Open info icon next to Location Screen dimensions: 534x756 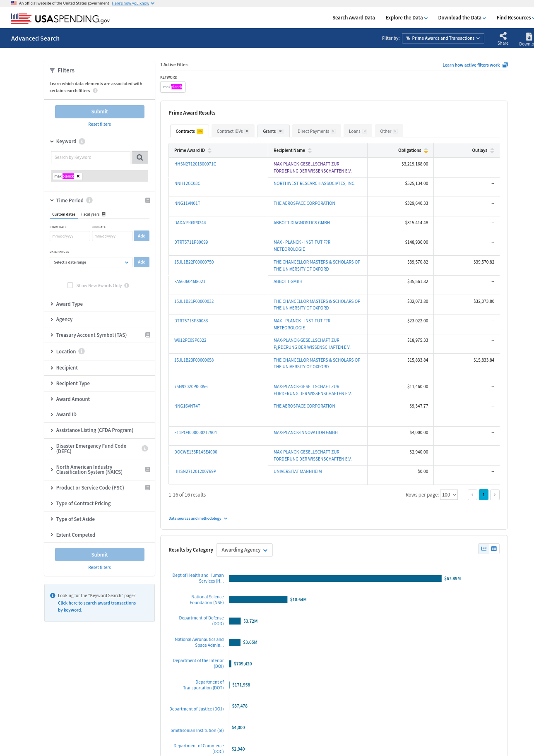pos(82,351)
